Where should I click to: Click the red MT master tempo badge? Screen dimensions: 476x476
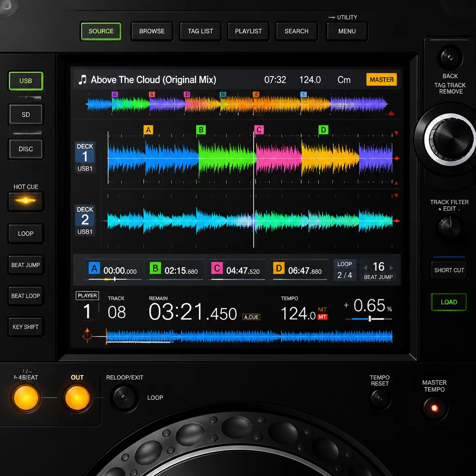pos(323,317)
